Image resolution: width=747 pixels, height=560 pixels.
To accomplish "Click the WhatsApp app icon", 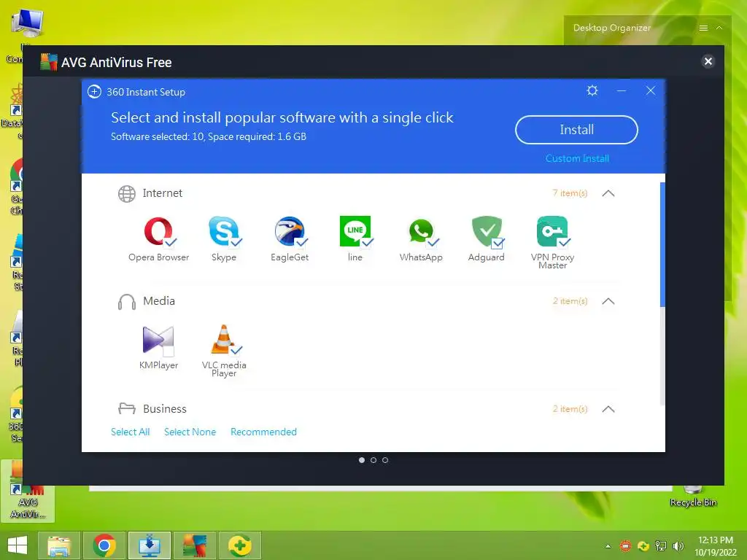I will click(x=421, y=232).
